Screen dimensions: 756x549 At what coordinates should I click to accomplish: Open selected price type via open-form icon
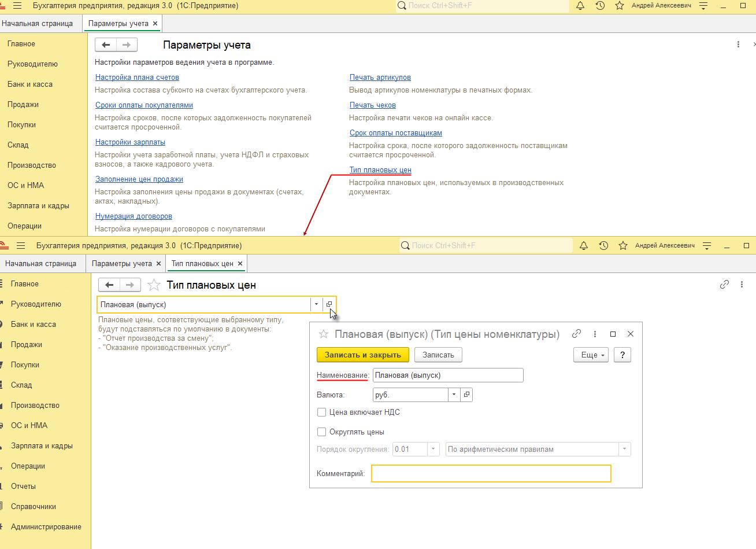tap(329, 304)
